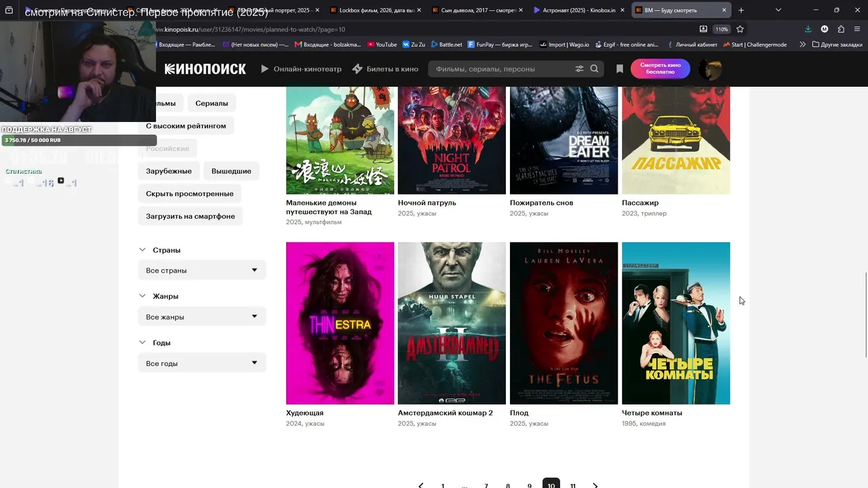Select the ВМ — Буду смотреть tab

pos(681,10)
